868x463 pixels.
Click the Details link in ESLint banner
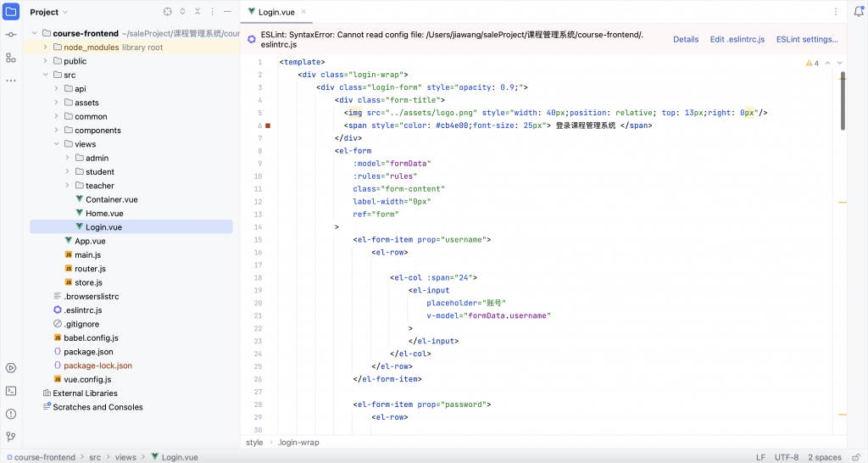685,40
